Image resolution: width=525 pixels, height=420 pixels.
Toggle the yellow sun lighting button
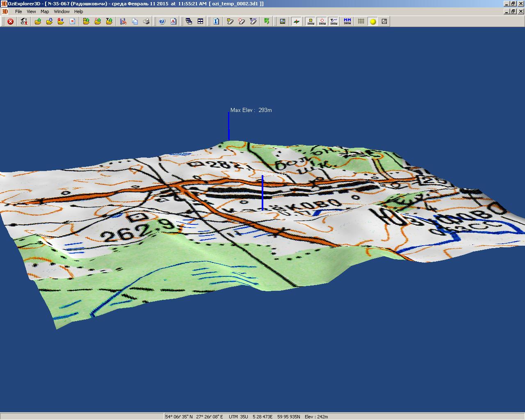tap(373, 21)
